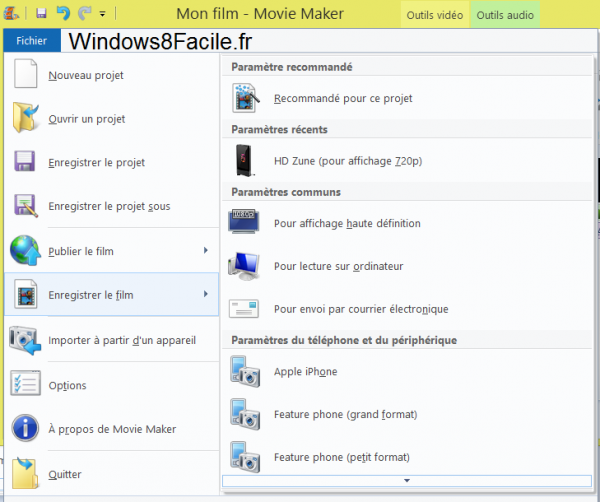Expand more save settings with bottom arrow
This screenshot has width=600, height=502.
click(x=407, y=481)
